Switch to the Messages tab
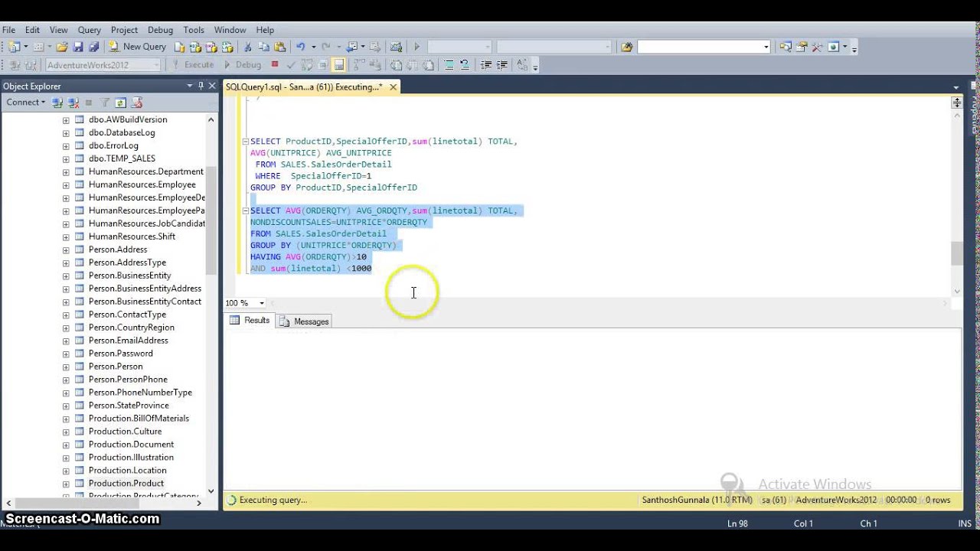 click(304, 321)
